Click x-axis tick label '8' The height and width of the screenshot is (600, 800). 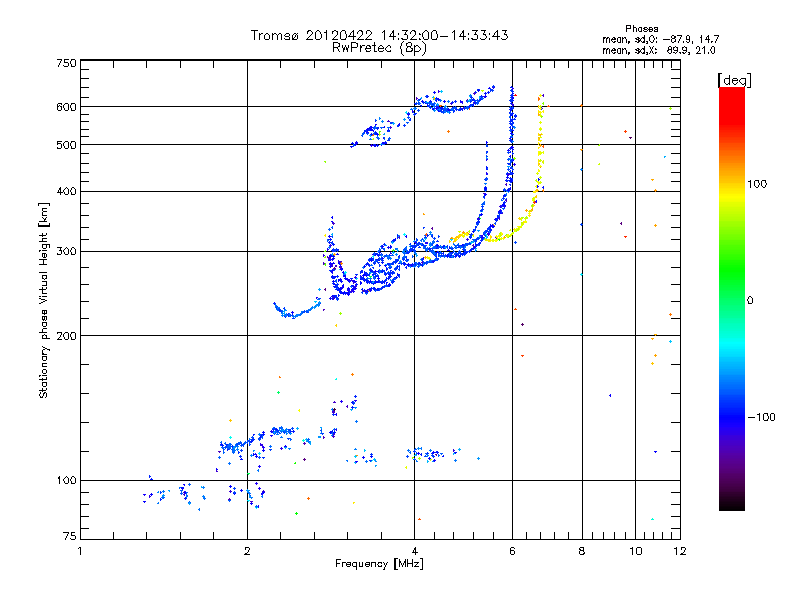pos(582,551)
